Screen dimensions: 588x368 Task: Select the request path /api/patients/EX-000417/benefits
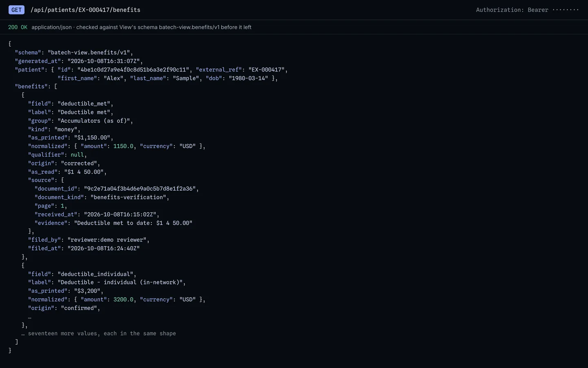point(85,10)
